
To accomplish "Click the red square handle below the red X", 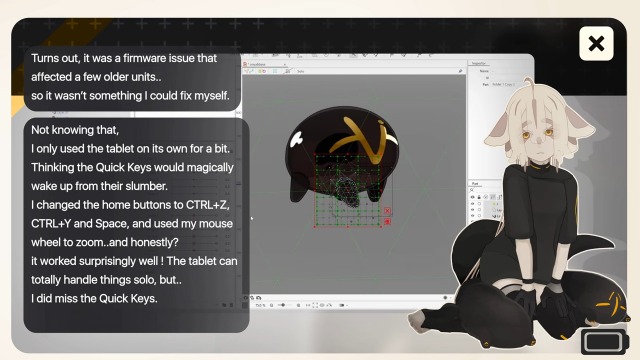I will [x=387, y=221].
